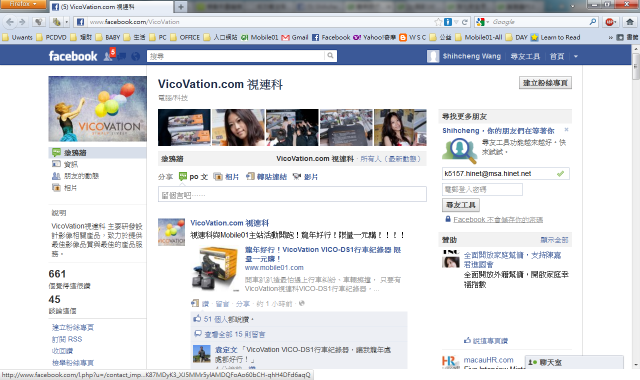Screen dimensions: 640x380
Task: Open friend requests icon with red 5 badge
Action: 110,55
